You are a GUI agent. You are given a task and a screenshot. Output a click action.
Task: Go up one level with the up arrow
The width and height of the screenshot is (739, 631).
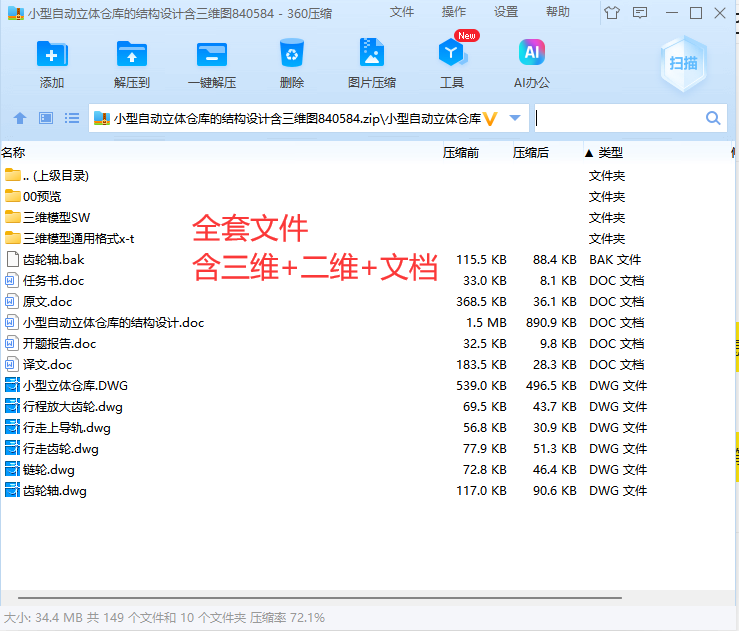[20, 118]
